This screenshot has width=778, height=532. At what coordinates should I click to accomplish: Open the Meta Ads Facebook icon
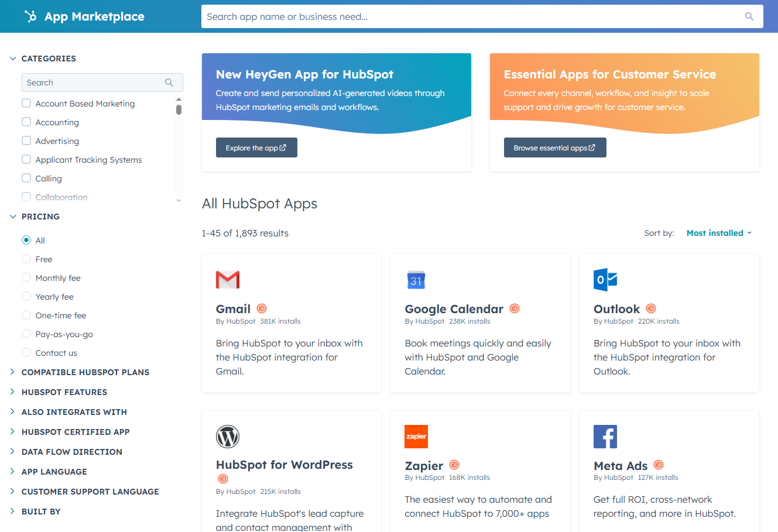(x=605, y=437)
